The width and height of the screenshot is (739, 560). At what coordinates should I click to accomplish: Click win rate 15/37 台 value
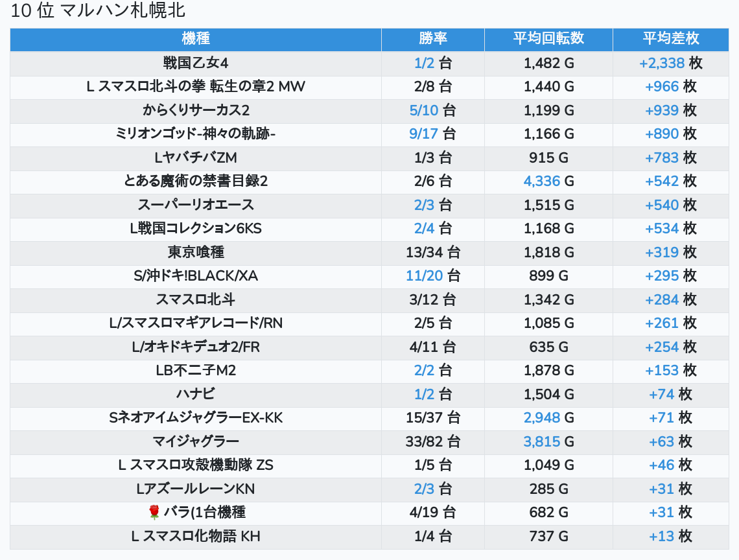(432, 417)
